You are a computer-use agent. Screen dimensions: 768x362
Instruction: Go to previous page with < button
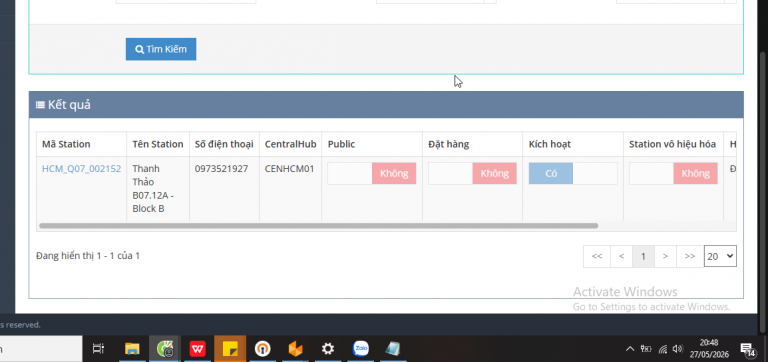622,256
